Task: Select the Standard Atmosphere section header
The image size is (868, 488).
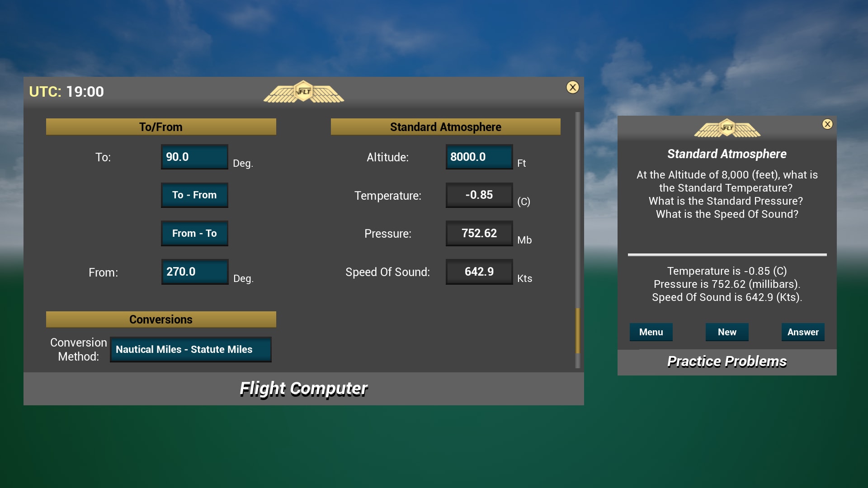Action: coord(445,127)
